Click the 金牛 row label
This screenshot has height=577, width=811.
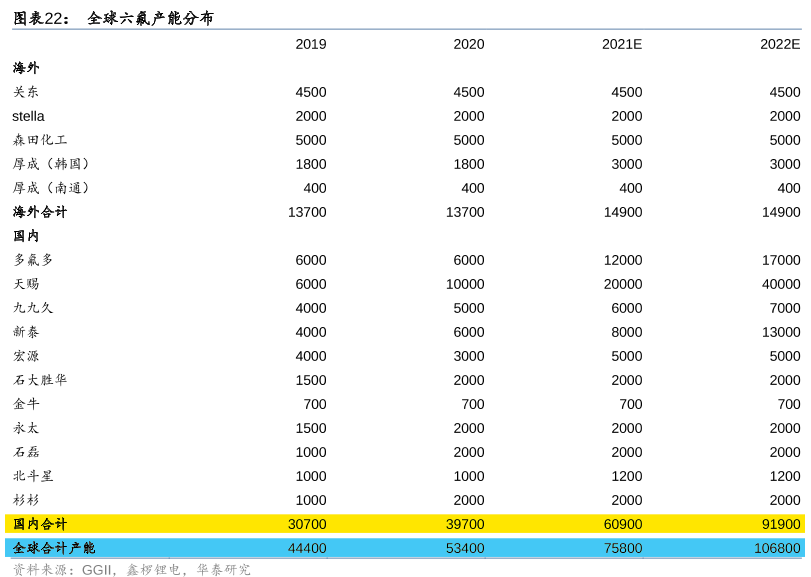coord(26,404)
